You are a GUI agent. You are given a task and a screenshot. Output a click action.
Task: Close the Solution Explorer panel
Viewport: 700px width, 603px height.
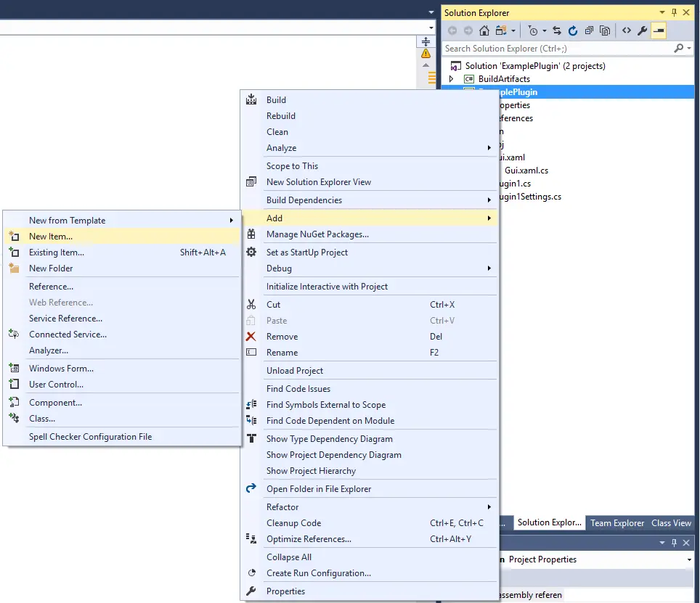687,12
